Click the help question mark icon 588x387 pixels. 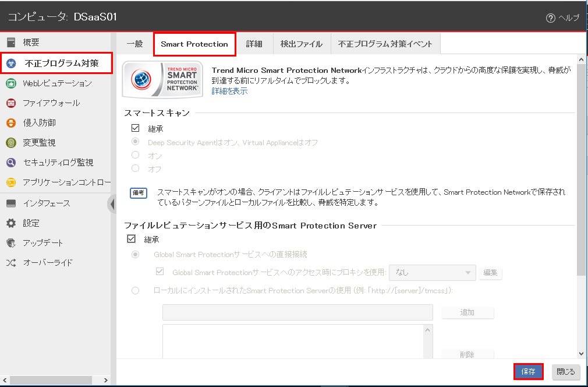coord(550,18)
